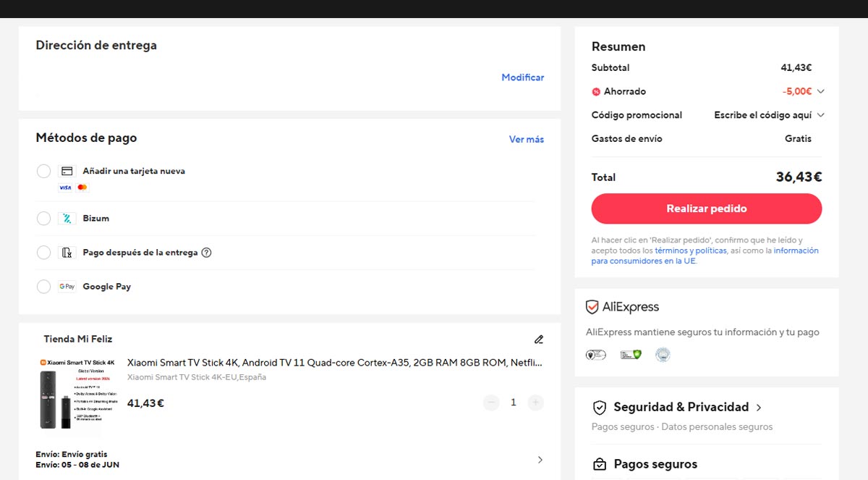Click the AliExpress shield logo
The width and height of the screenshot is (868, 480).
point(592,307)
